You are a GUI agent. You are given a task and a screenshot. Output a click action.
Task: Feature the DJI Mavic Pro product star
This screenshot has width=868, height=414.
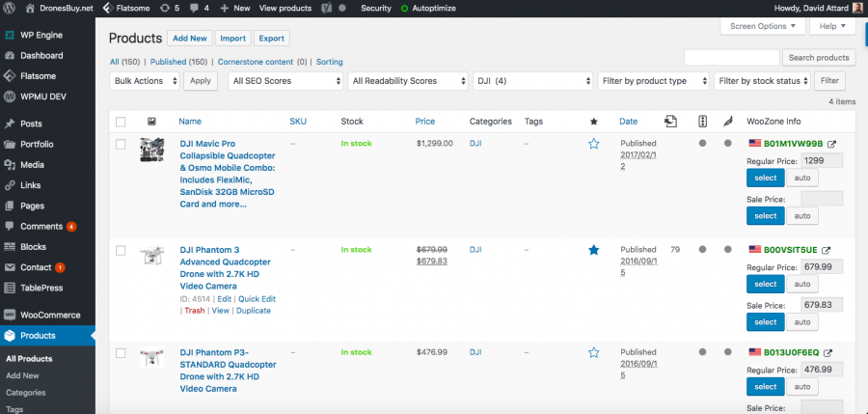pyautogui.click(x=594, y=144)
